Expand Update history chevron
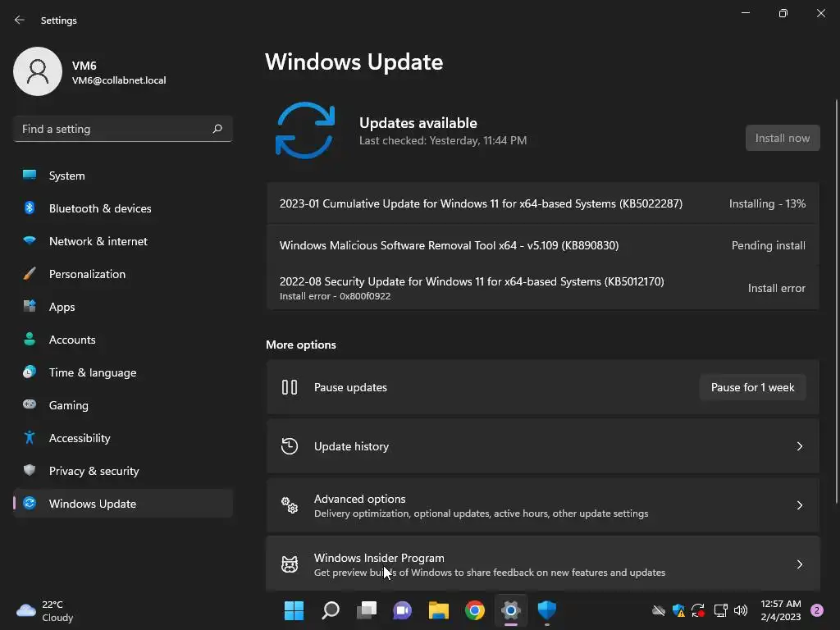The width and height of the screenshot is (840, 630). [x=799, y=446]
